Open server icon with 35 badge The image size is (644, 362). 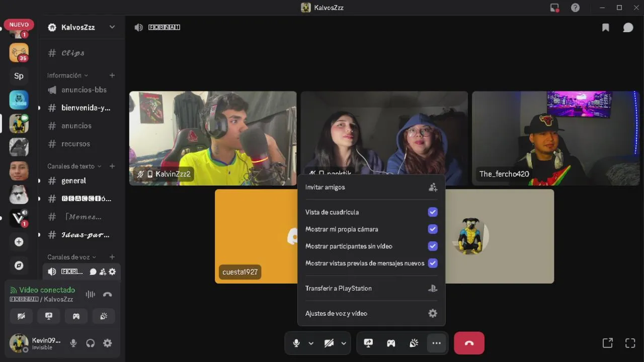click(19, 52)
